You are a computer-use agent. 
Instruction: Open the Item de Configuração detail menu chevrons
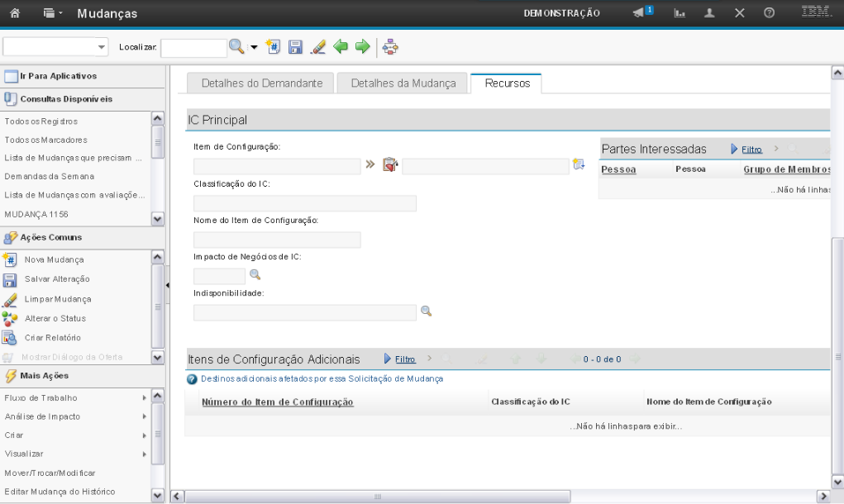click(x=370, y=165)
